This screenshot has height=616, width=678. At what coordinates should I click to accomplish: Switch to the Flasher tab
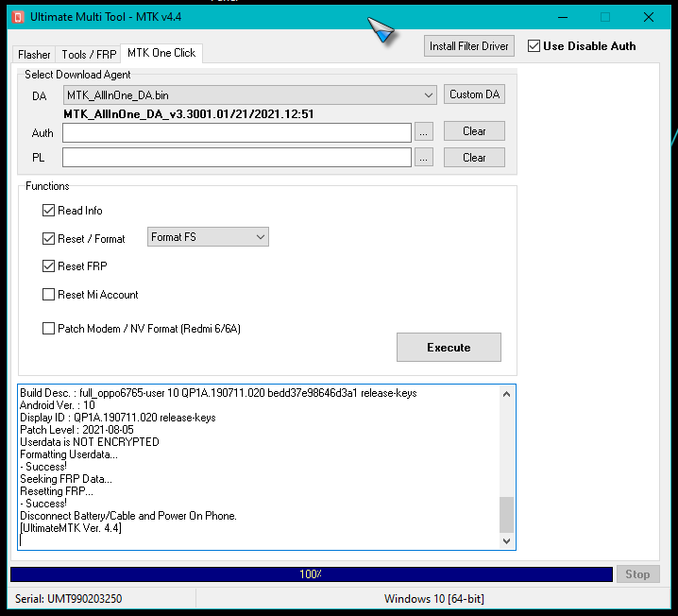[34, 55]
